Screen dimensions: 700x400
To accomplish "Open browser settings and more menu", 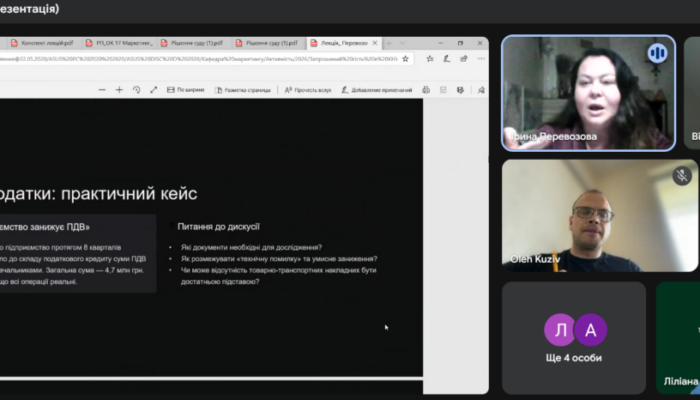I will coord(481,58).
